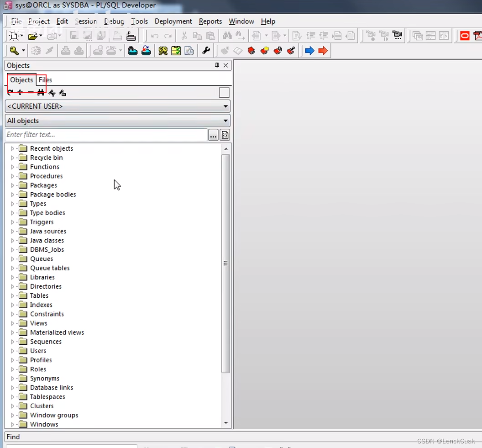Click the empty square box in Objects toolbar

pyautogui.click(x=224, y=93)
